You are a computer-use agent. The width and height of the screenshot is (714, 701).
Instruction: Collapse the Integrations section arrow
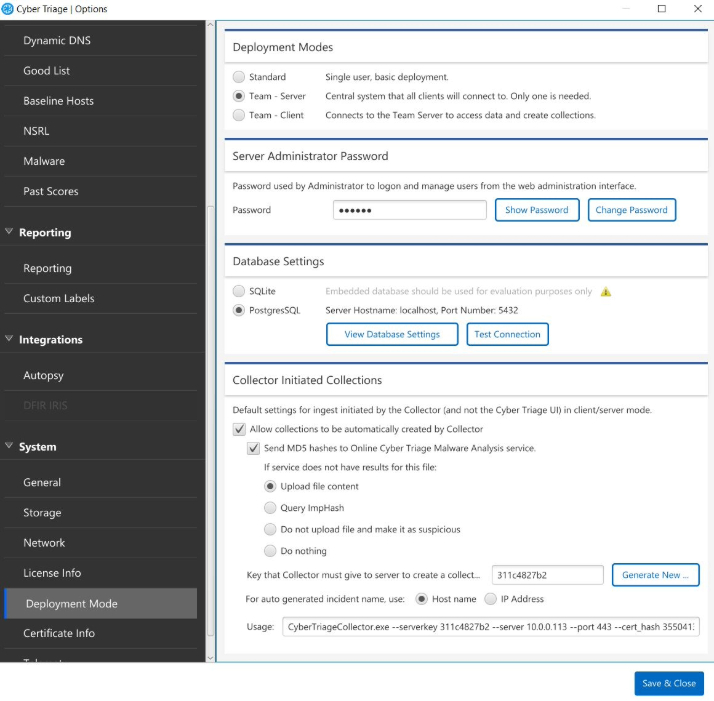[x=9, y=339]
